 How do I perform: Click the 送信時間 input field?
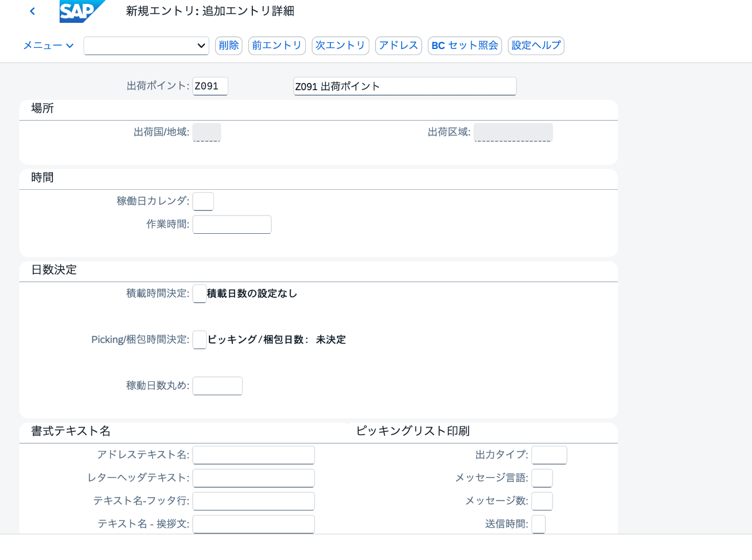539,524
